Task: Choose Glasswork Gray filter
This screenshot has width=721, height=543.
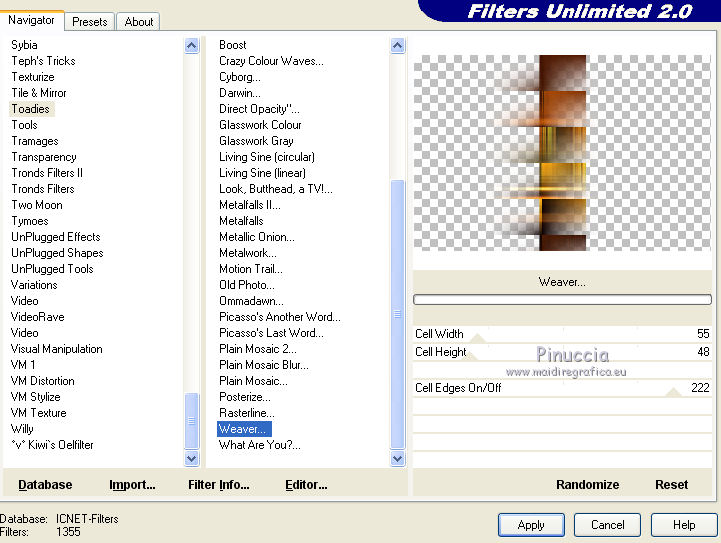Action: coord(256,141)
